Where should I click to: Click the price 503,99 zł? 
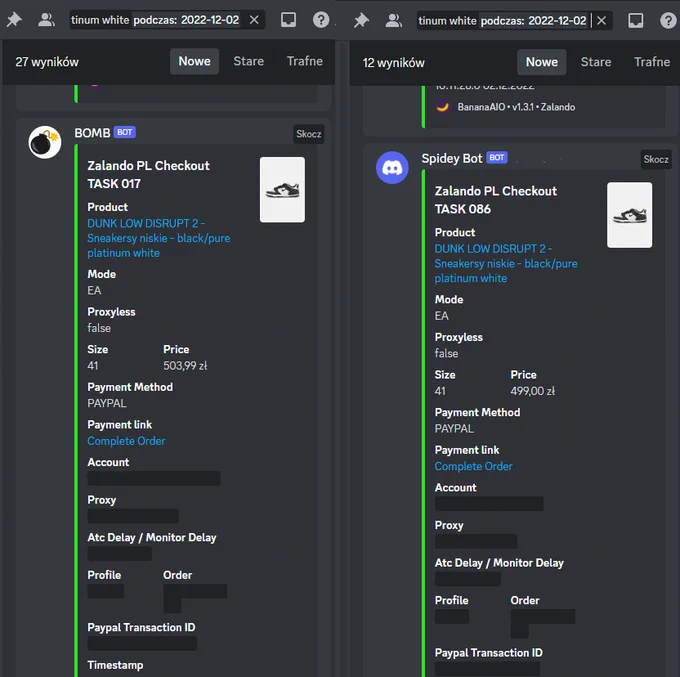185,366
